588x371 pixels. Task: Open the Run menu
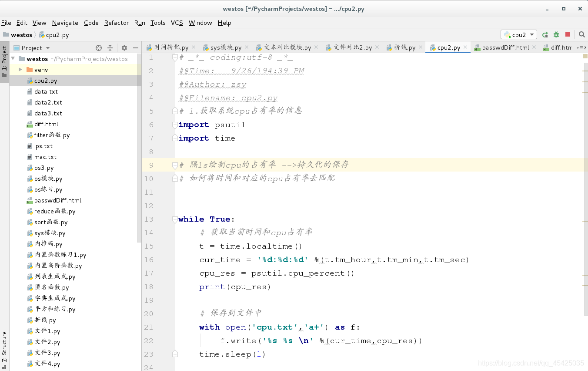point(140,23)
